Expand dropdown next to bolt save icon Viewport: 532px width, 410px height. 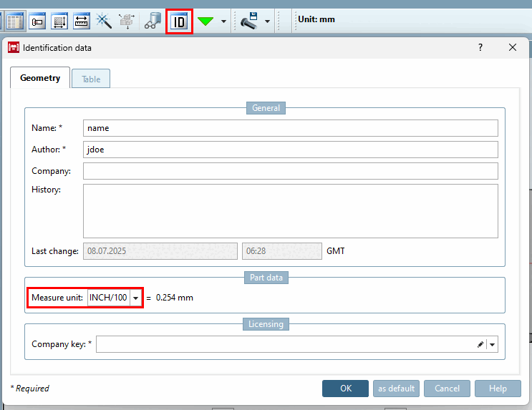pos(267,21)
